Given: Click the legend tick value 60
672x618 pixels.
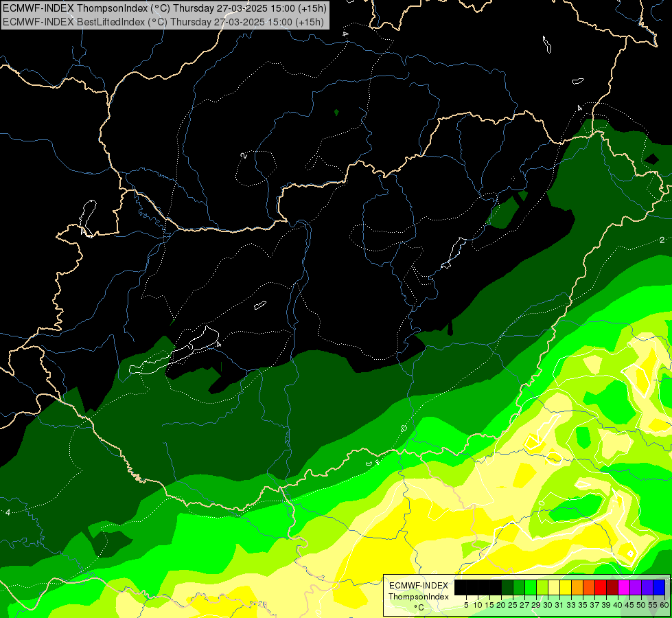Looking at the screenshot, I should (x=664, y=605).
